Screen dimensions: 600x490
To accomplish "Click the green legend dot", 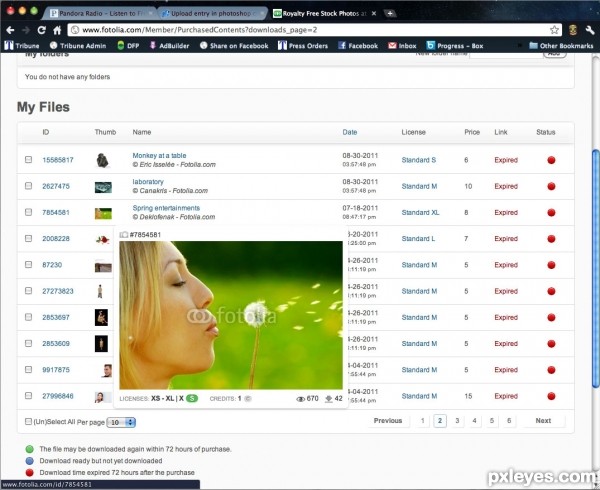I will coord(29,449).
